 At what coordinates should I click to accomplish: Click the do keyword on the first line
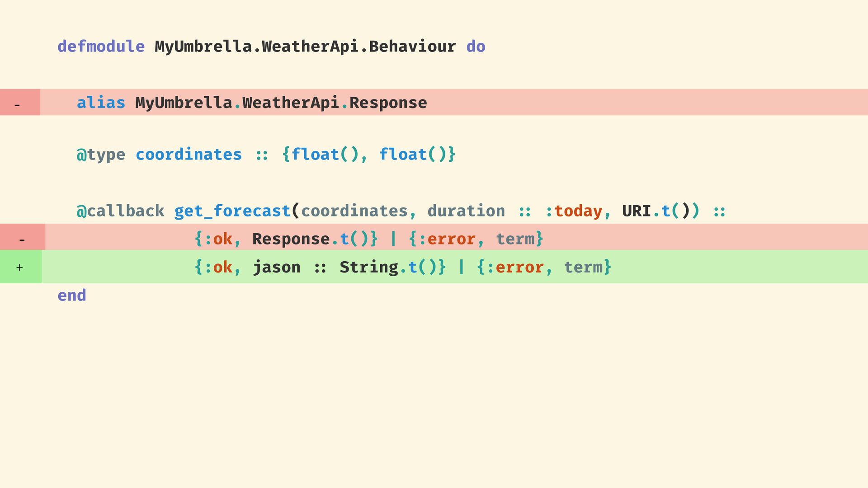click(476, 47)
